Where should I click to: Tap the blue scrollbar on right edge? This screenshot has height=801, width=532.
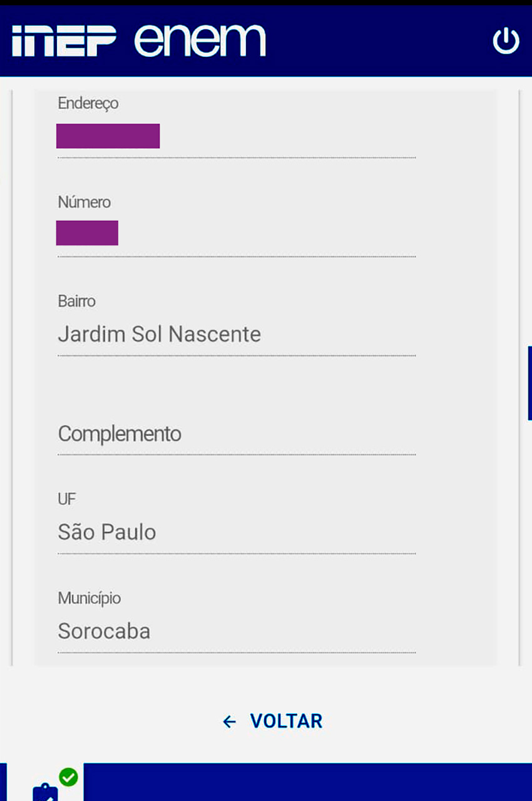tap(529, 383)
